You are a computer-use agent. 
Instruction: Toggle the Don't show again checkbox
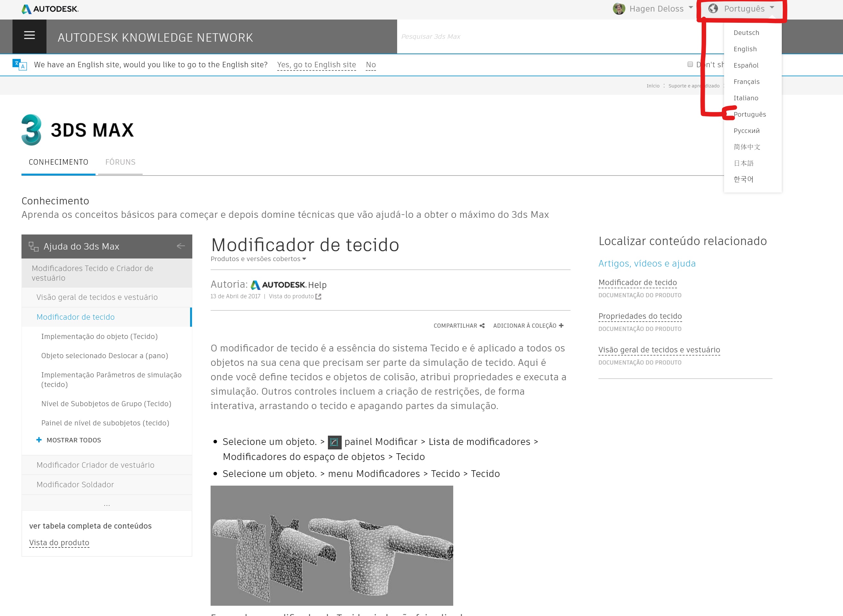click(690, 64)
